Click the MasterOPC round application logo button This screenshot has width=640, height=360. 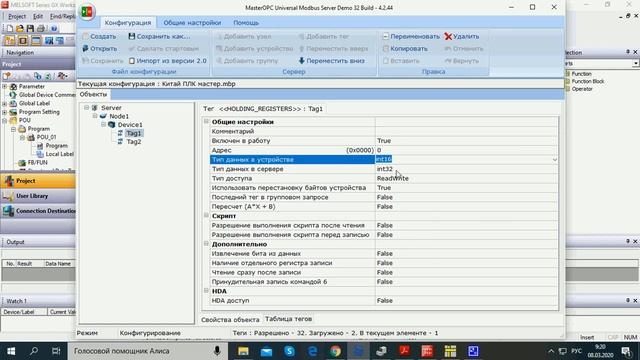pos(87,11)
